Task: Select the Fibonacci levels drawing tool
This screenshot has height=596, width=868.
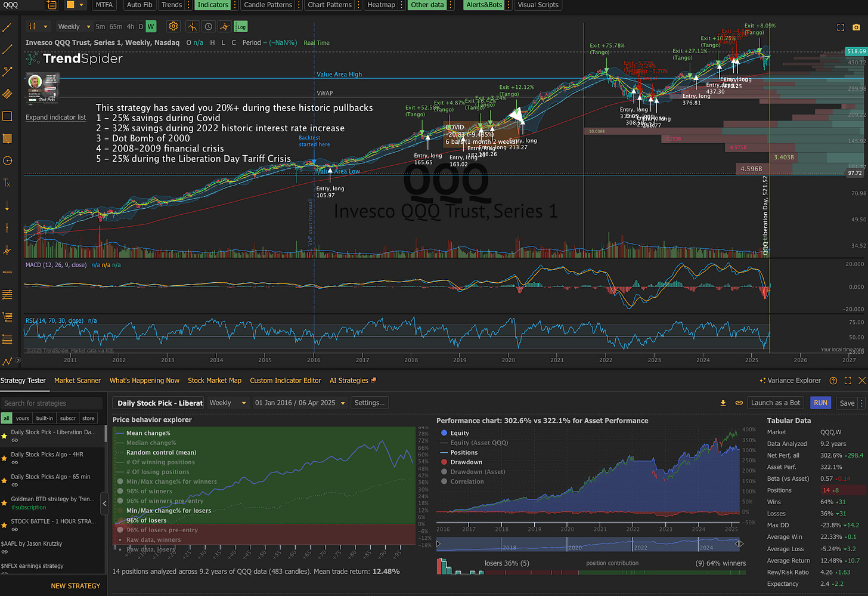Action: (7, 294)
